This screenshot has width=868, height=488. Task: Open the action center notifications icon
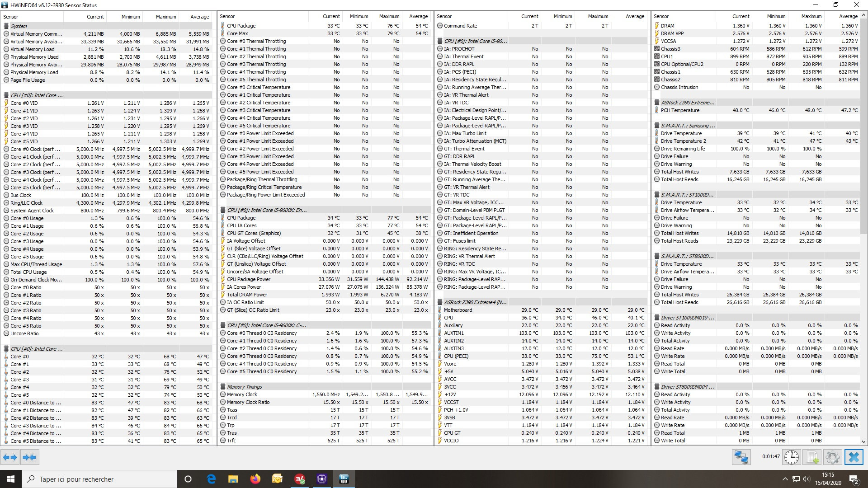click(x=854, y=479)
